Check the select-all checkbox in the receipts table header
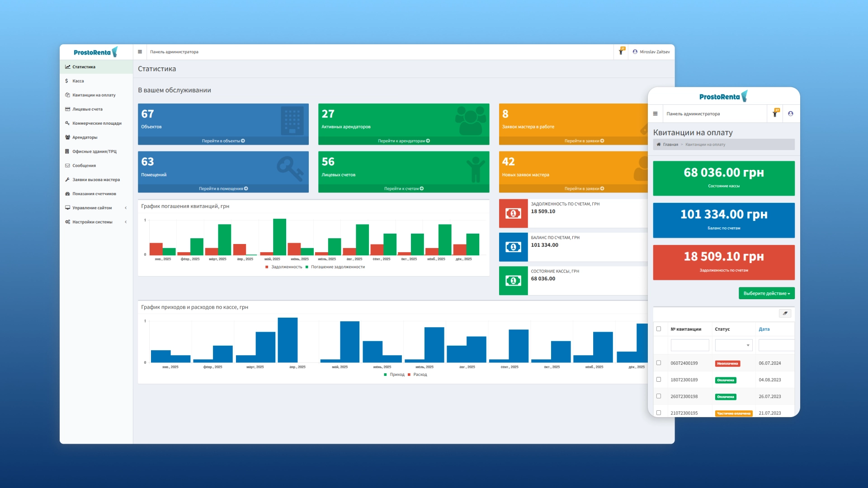This screenshot has height=488, width=868. pos(659,329)
